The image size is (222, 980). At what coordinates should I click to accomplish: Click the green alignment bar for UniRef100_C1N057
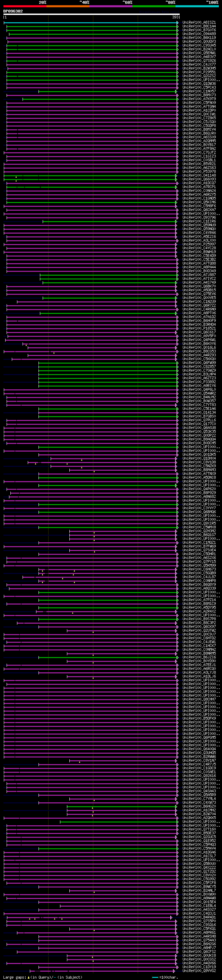[108, 91]
